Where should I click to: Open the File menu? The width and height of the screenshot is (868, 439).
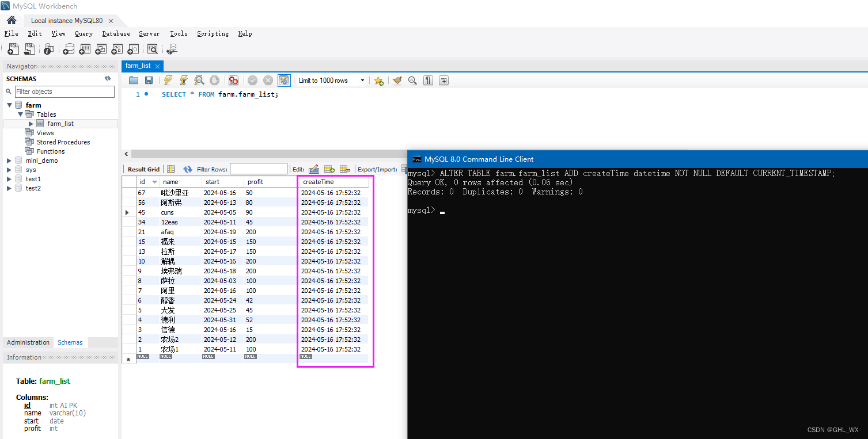pos(12,33)
